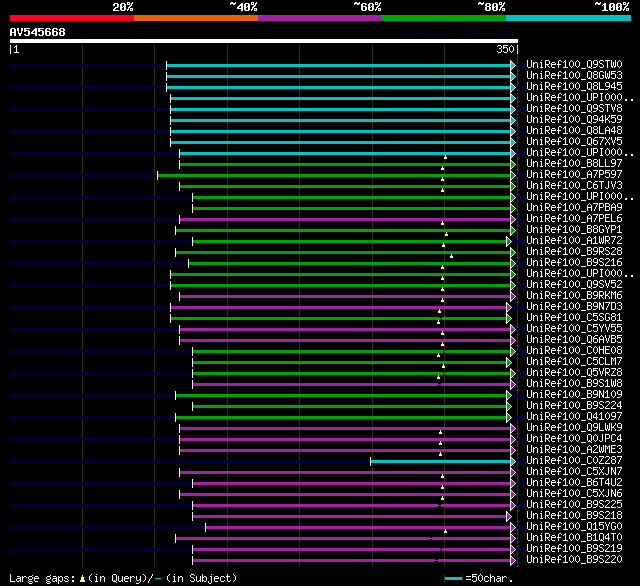Click the orange ~40% identity legend segment
640x586 pixels.
196,18
